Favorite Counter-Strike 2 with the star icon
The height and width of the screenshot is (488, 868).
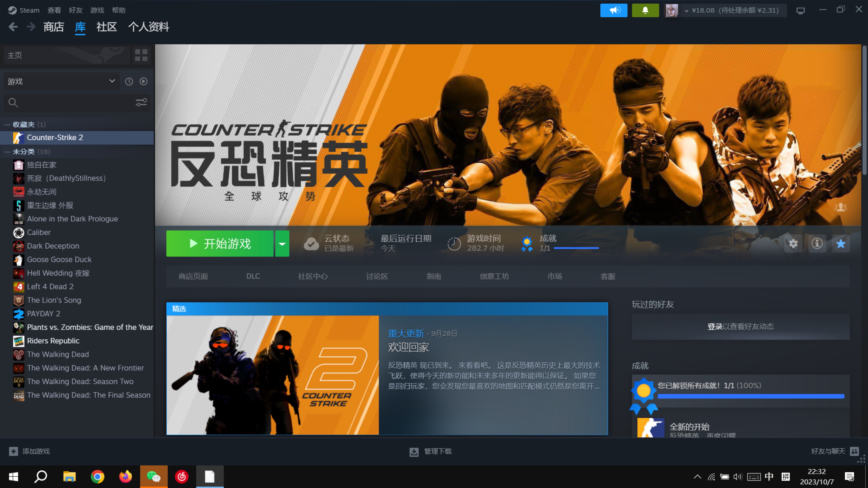[841, 244]
